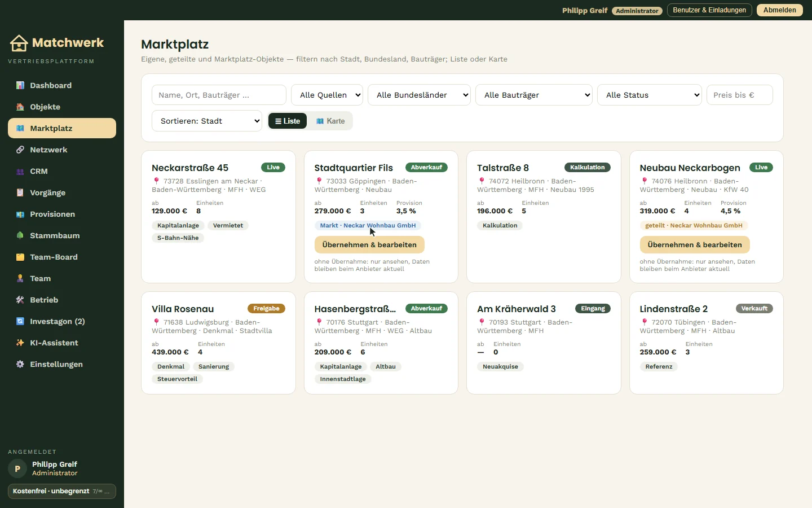Screen dimensions: 812x508
Task: Switch to Liste view
Action: point(288,121)
